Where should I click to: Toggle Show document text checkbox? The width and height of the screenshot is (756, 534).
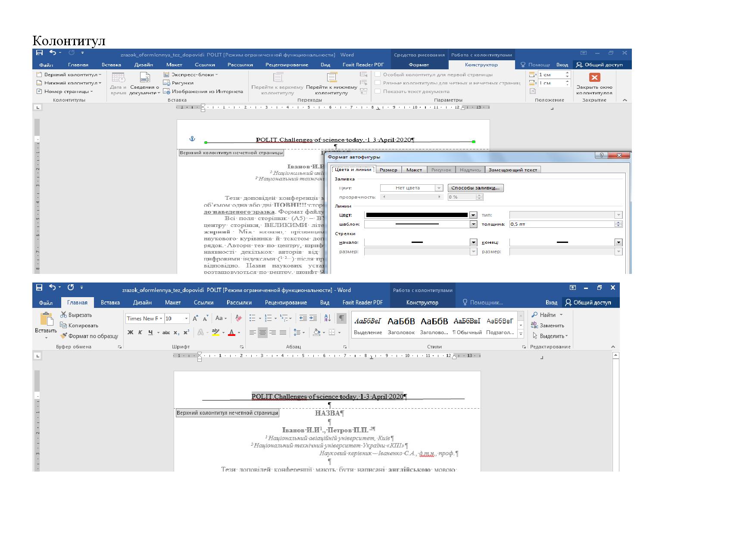click(378, 91)
